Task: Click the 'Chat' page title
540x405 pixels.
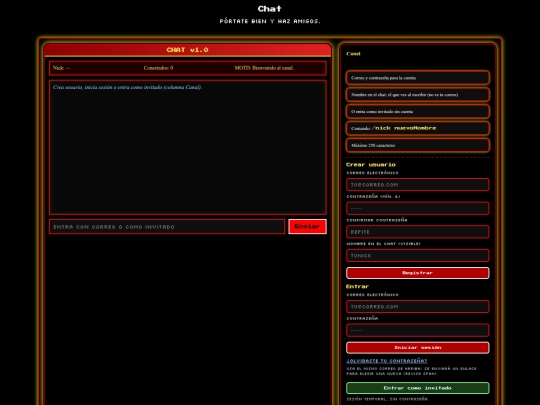Action: 270,9
